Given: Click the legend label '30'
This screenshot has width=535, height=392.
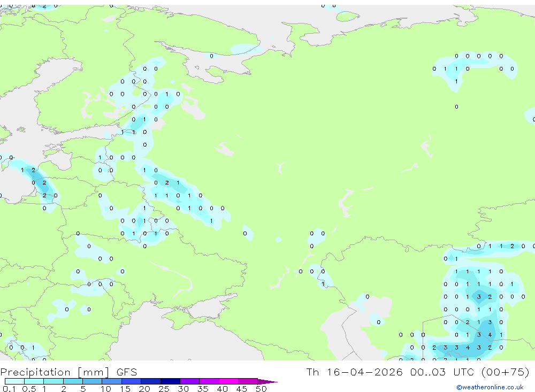Looking at the screenshot, I should (183, 389).
